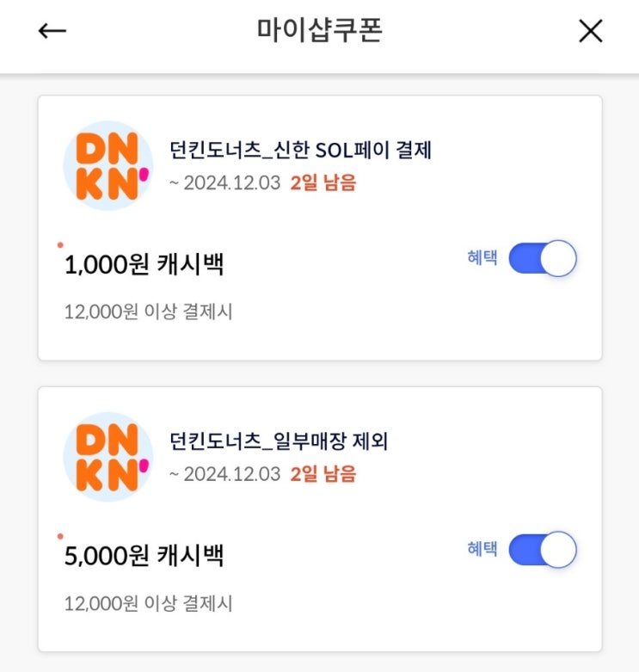The width and height of the screenshot is (639, 672).
Task: Tap expiry date on the 일부매장 제외 coupon
Action: (x=225, y=473)
